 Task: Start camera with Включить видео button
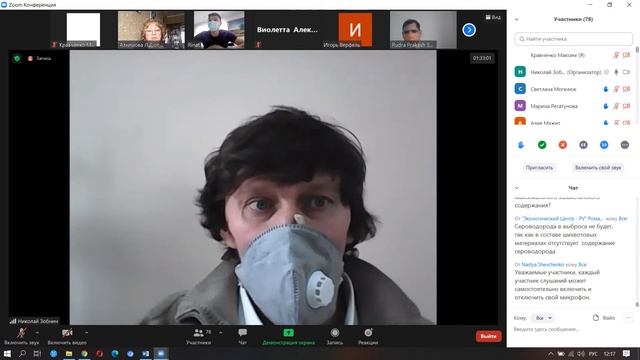tap(67, 336)
